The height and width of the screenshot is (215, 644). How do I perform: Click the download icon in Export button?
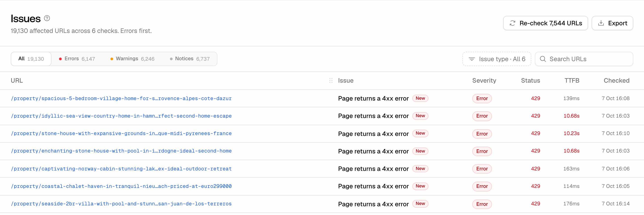tap(601, 23)
